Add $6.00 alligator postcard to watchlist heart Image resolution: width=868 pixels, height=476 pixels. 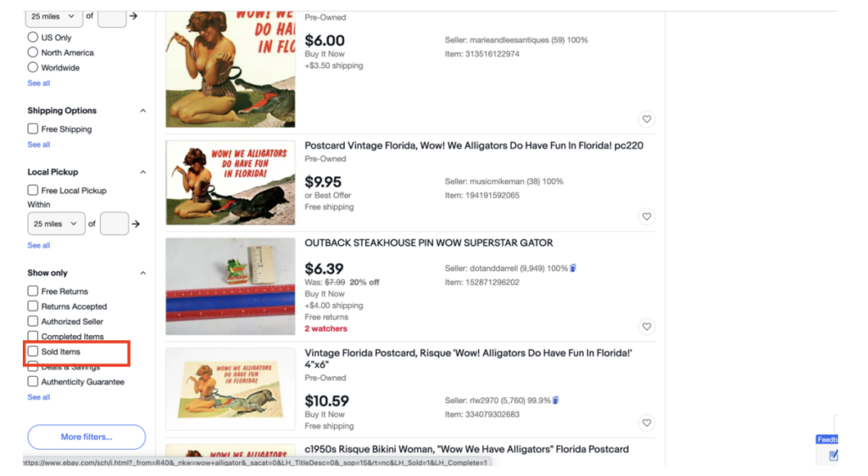coord(647,119)
